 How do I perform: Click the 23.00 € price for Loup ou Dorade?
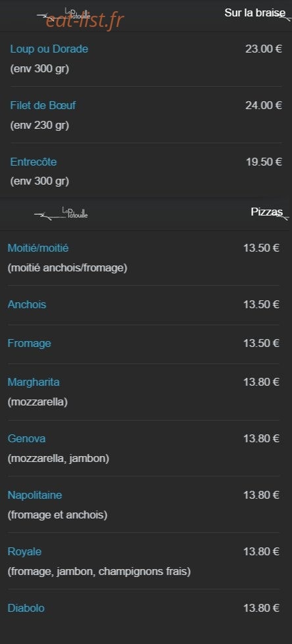coord(264,49)
